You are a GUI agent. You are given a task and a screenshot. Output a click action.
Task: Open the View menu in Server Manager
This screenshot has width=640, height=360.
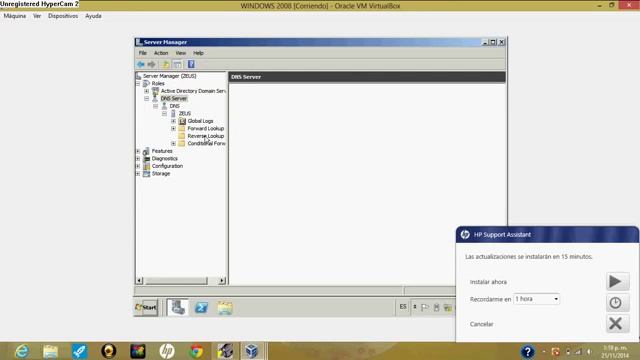pyautogui.click(x=180, y=53)
